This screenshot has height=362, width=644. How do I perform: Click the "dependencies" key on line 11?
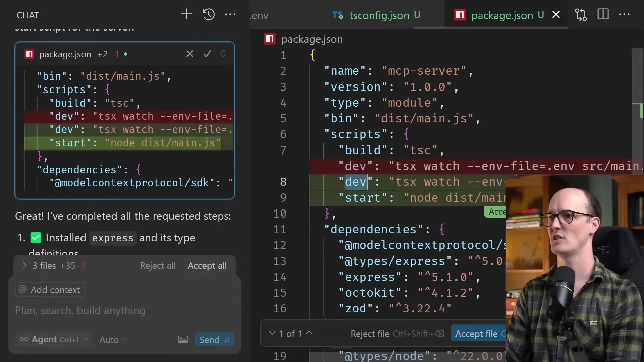[373, 230]
